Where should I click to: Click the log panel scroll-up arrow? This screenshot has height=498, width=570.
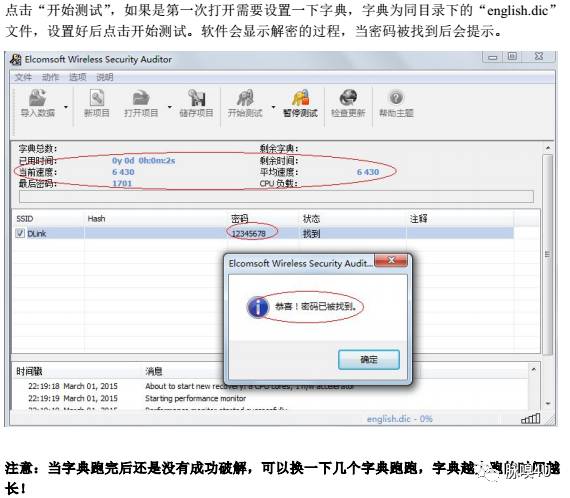point(534,370)
